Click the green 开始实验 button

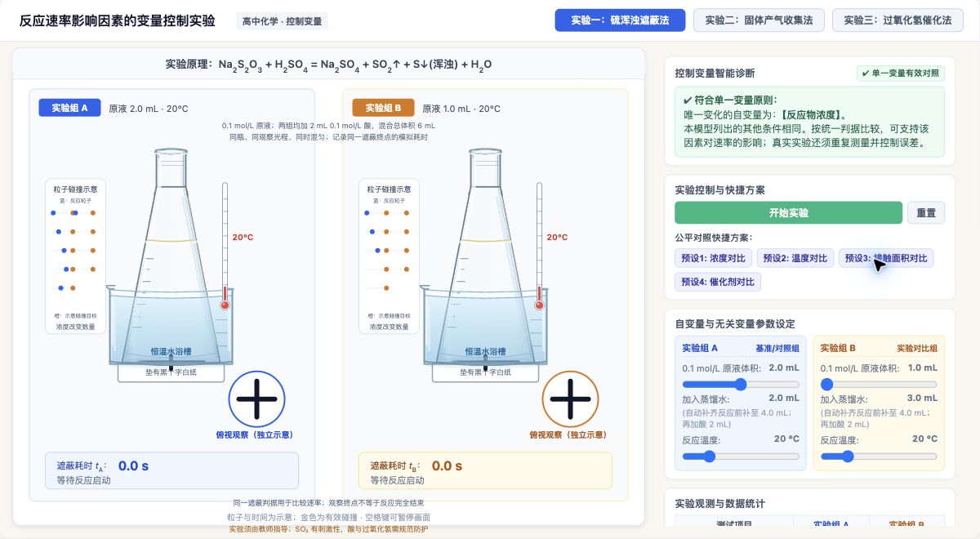[788, 212]
